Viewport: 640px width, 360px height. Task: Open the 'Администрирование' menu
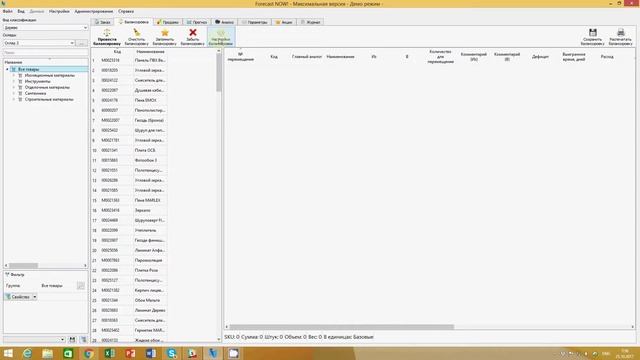93,11
